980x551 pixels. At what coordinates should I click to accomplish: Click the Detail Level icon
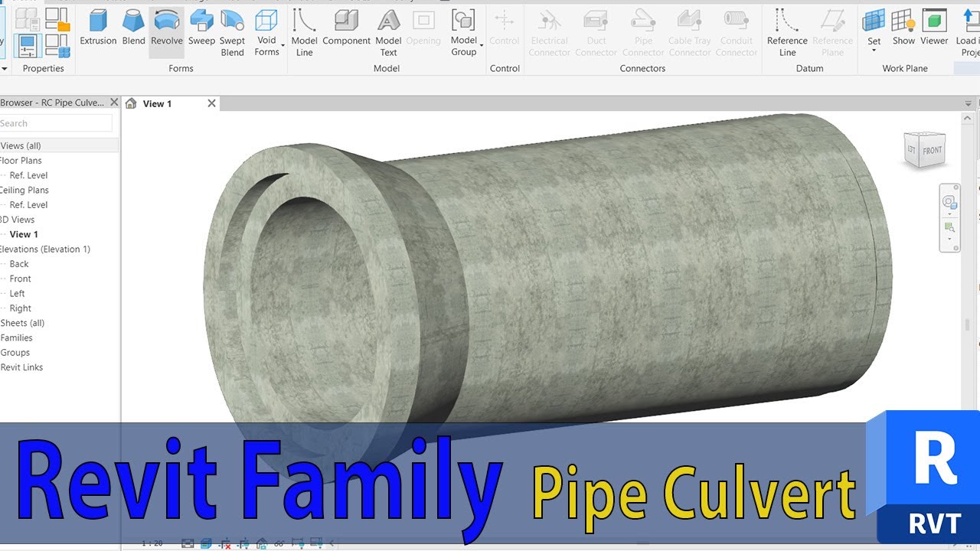[188, 543]
